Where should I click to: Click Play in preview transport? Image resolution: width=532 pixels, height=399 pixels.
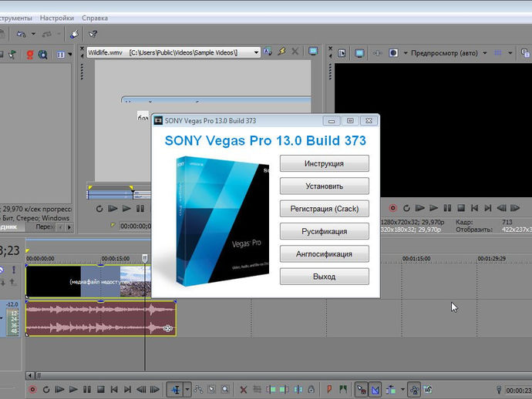(433, 208)
